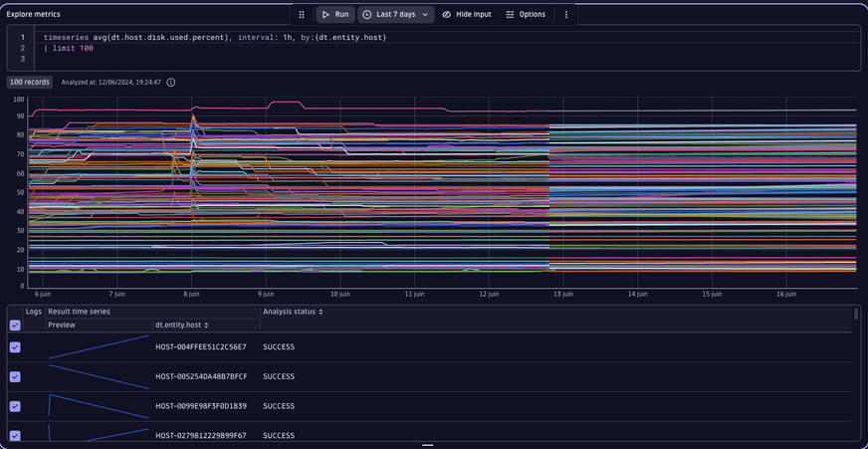
Task: Click preview sparkline for HOST-004FFEE51C2C56E7
Action: click(x=99, y=346)
